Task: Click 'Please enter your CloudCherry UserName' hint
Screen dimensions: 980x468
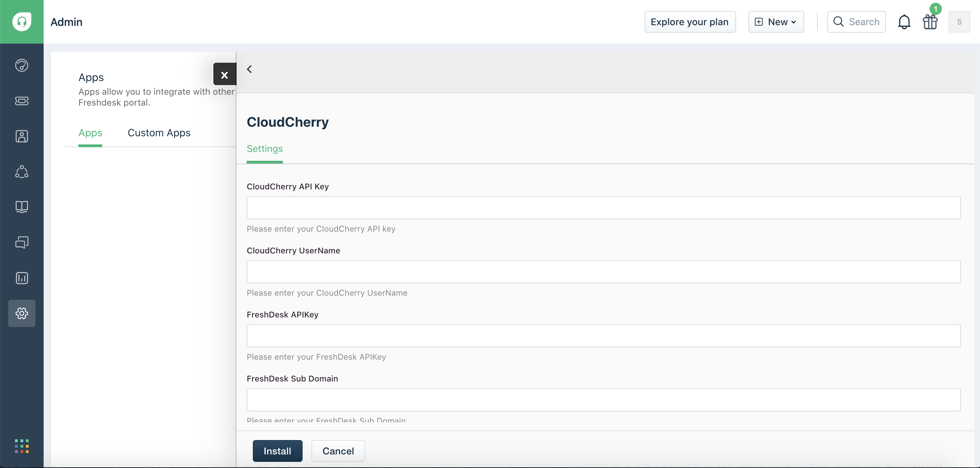Action: pos(327,293)
